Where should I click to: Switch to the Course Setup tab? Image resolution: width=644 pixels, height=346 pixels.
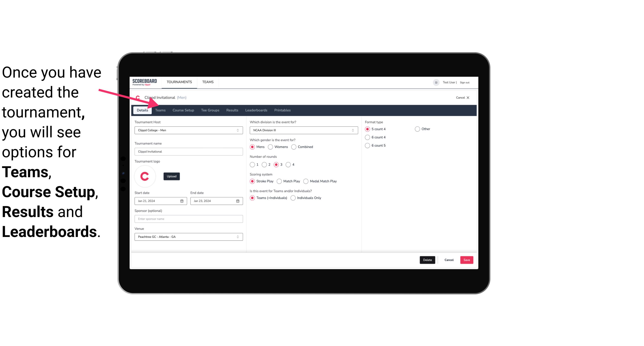tap(183, 110)
